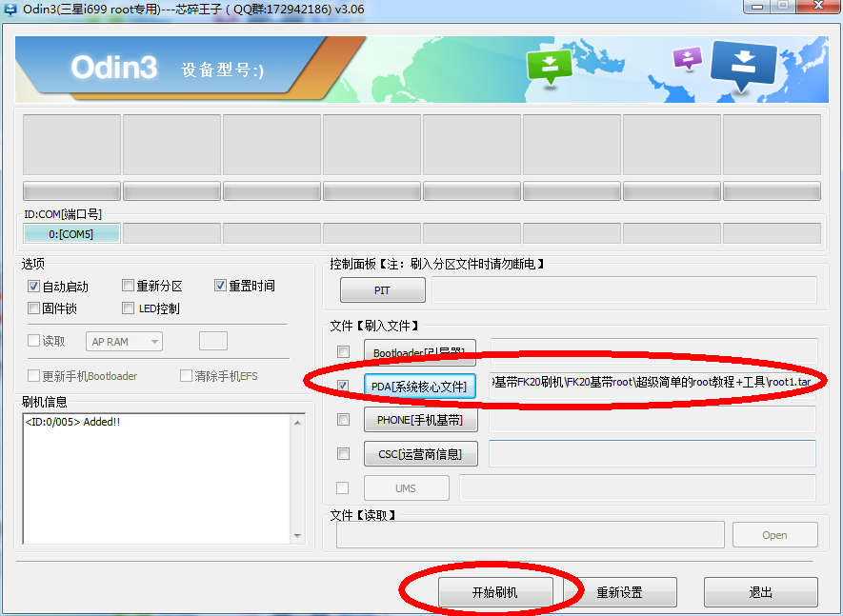Viewport: 843px width, 616px height.
Task: Click the green download icon in banner
Action: click(x=549, y=67)
